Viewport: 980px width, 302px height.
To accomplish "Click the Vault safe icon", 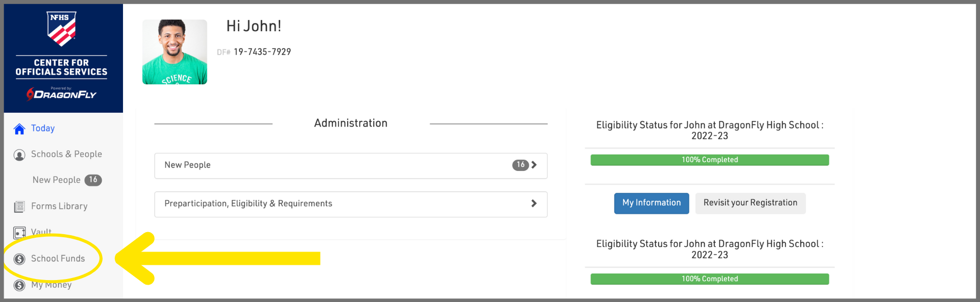I will click(19, 233).
